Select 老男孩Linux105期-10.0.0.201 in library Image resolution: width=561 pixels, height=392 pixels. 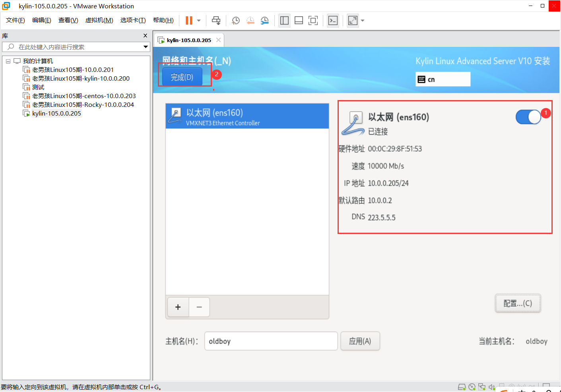(73, 70)
